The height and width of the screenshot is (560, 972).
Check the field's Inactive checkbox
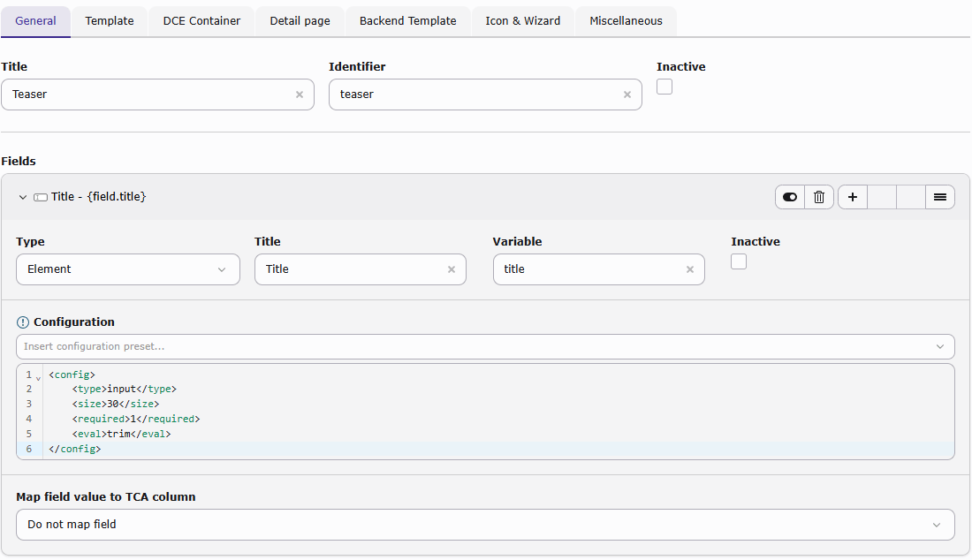tap(739, 261)
